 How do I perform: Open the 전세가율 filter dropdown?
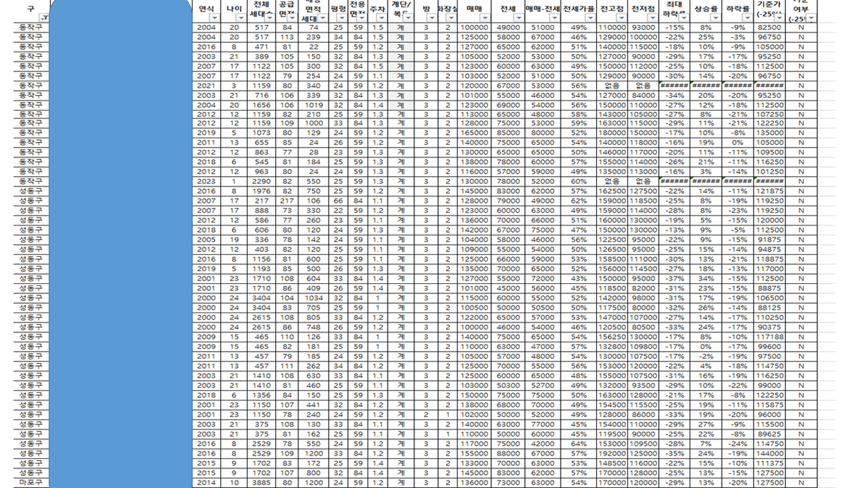click(x=591, y=18)
